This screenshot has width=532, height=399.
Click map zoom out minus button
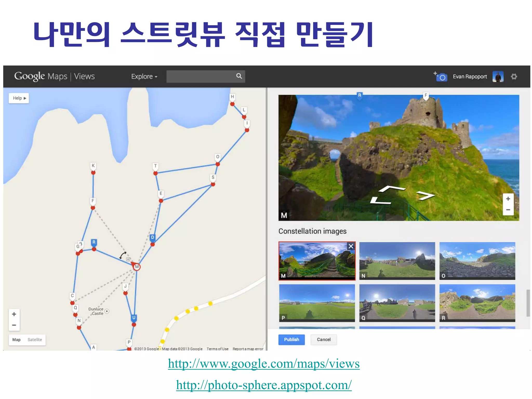pyautogui.click(x=14, y=325)
